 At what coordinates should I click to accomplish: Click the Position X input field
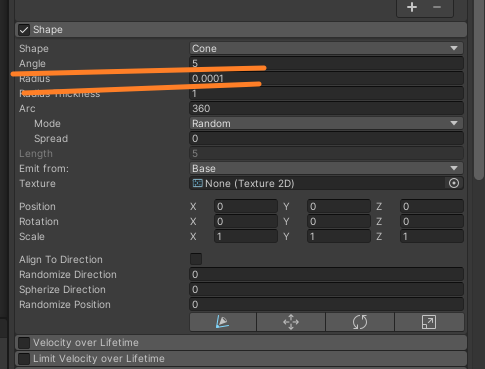click(246, 206)
